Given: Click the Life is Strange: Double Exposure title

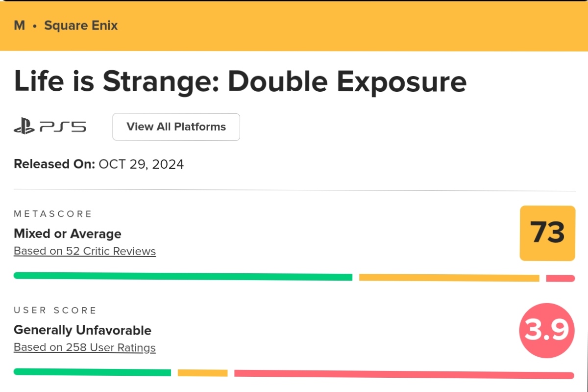Looking at the screenshot, I should pyautogui.click(x=240, y=81).
